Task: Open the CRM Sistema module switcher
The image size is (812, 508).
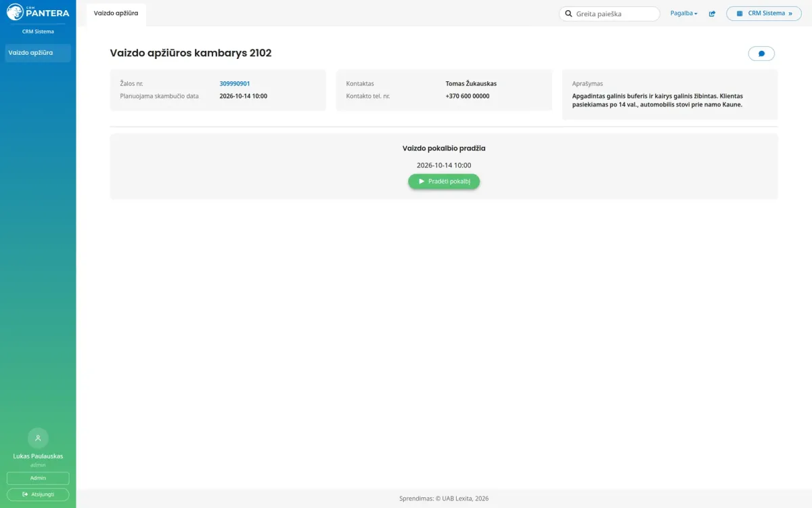Action: (764, 14)
